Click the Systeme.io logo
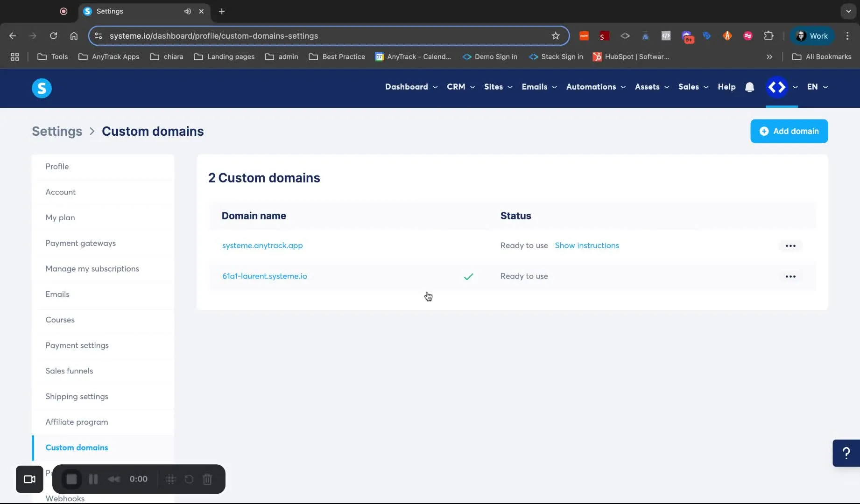Image resolution: width=860 pixels, height=504 pixels. tap(42, 88)
